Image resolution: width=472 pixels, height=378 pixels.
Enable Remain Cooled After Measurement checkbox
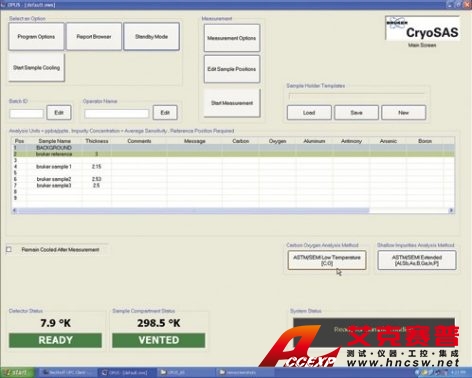tap(9, 249)
